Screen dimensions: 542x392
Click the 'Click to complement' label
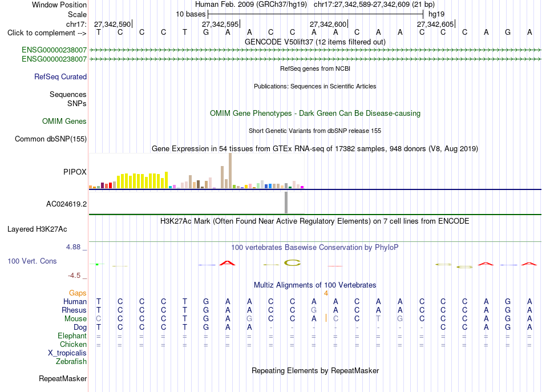[47, 33]
